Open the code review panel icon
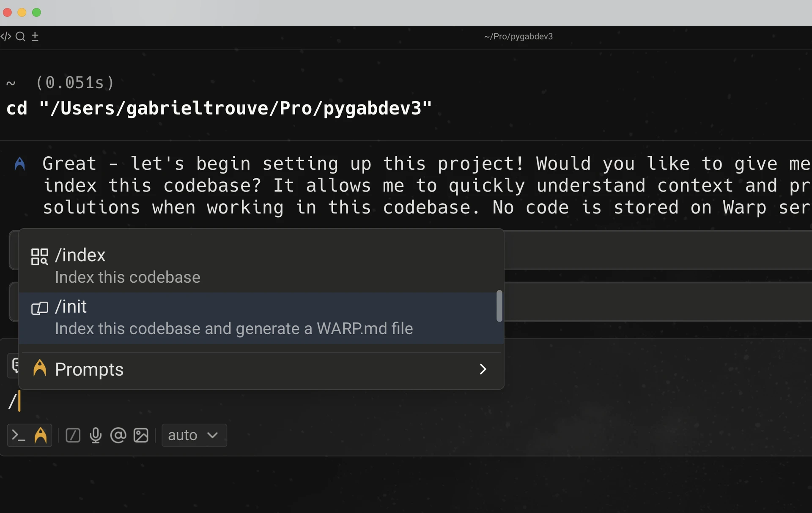Screen dimensions: 812x513 [x=5, y=36]
